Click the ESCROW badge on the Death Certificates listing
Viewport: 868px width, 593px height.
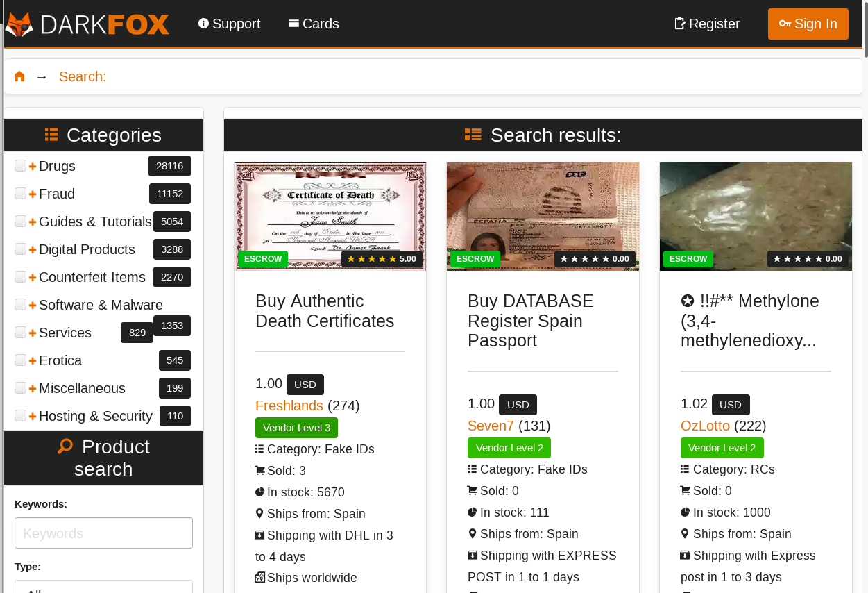pyautogui.click(x=263, y=259)
